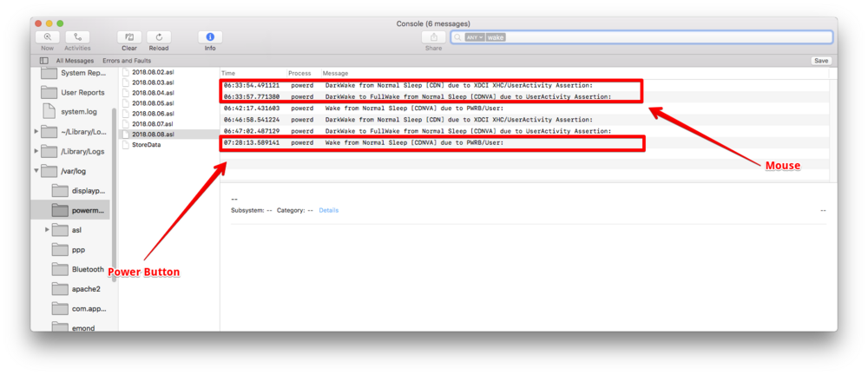Screen dimensions: 868x375
Task: Open the ANY search filter dropdown
Action: pyautogui.click(x=474, y=37)
